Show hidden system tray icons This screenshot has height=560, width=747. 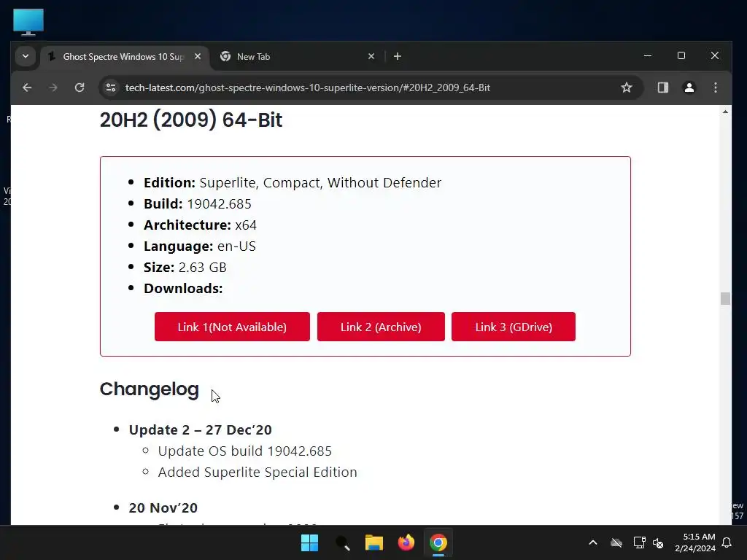[593, 542]
